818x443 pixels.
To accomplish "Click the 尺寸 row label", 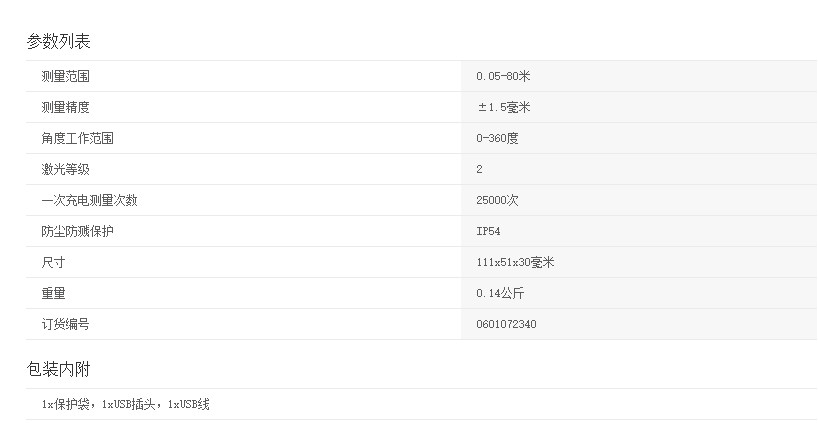I will coord(53,262).
